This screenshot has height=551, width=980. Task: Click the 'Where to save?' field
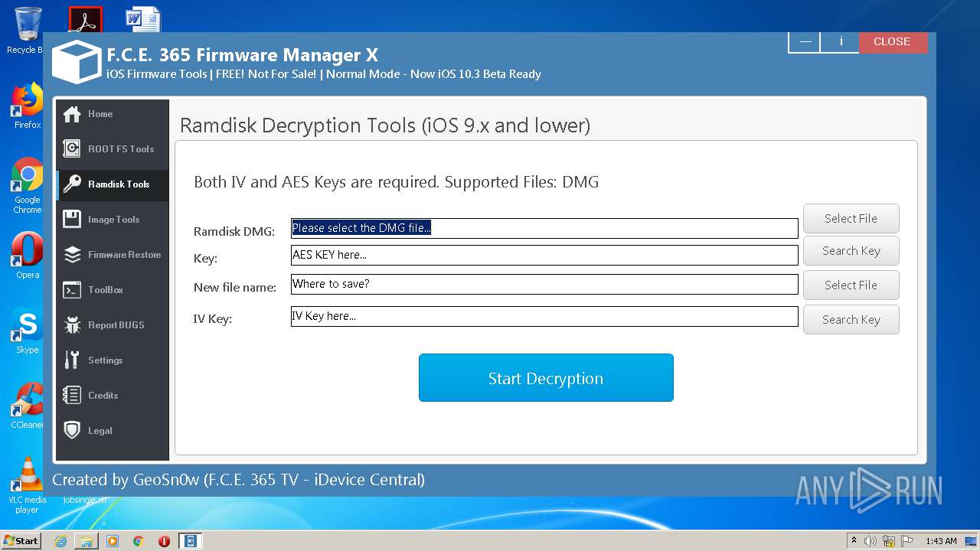[544, 284]
